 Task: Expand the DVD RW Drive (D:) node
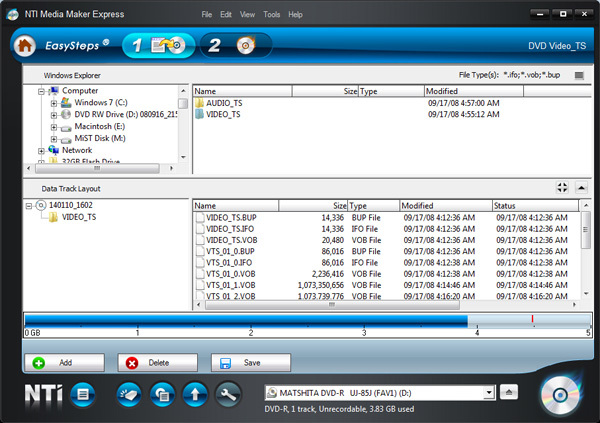(54, 115)
